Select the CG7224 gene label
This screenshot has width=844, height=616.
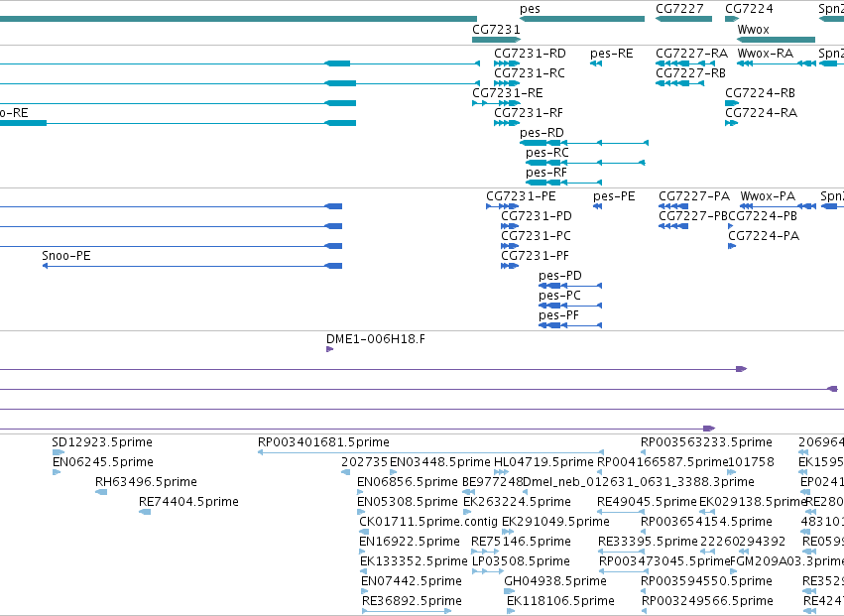point(749,9)
